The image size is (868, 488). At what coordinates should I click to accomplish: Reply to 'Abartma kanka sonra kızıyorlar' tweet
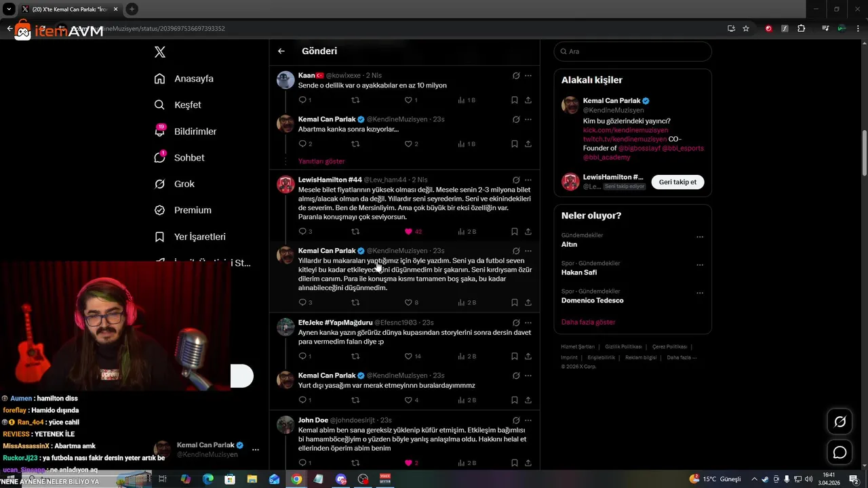[x=302, y=144]
